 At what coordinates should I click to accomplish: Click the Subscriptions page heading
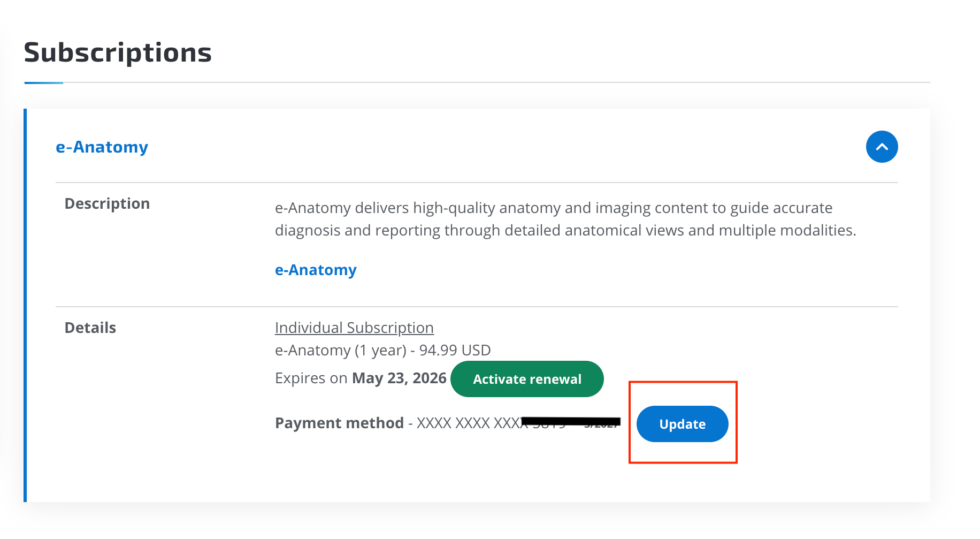(x=118, y=52)
